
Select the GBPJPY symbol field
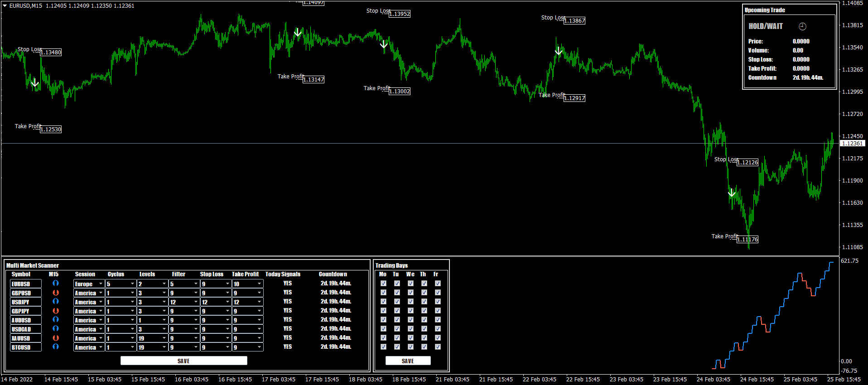26,311
